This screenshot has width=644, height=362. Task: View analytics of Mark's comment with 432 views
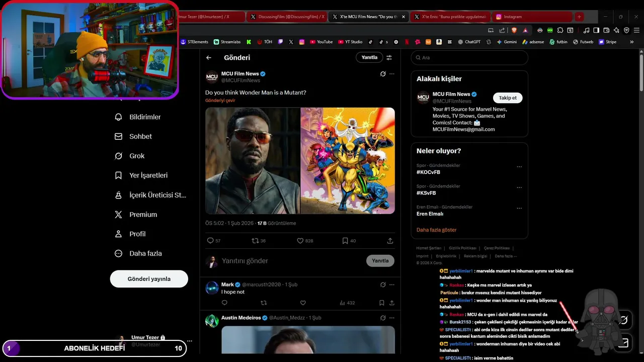[x=347, y=303]
